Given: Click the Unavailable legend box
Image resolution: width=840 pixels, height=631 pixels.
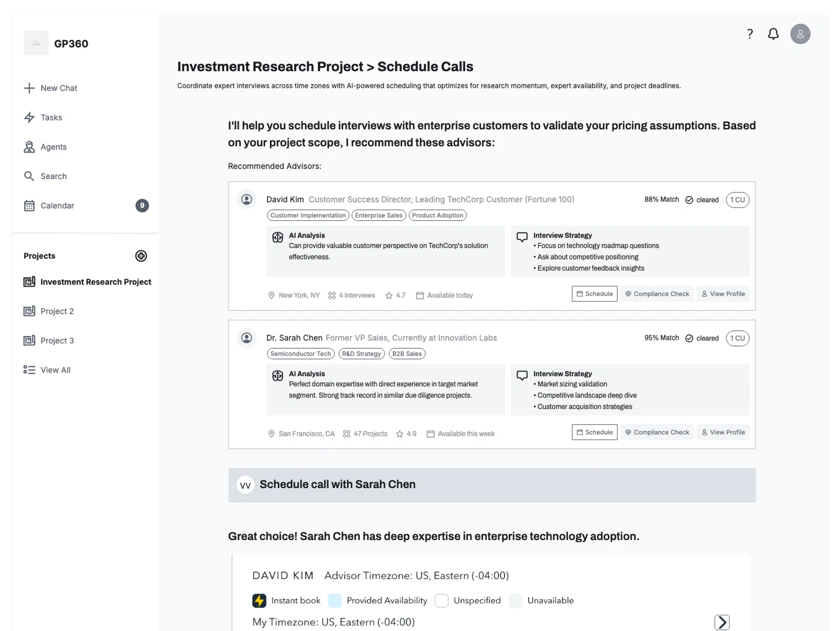Looking at the screenshot, I should click(516, 600).
